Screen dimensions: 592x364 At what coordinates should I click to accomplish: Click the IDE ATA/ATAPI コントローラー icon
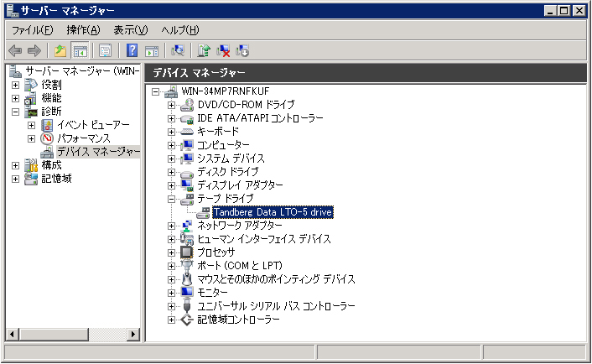click(x=187, y=118)
